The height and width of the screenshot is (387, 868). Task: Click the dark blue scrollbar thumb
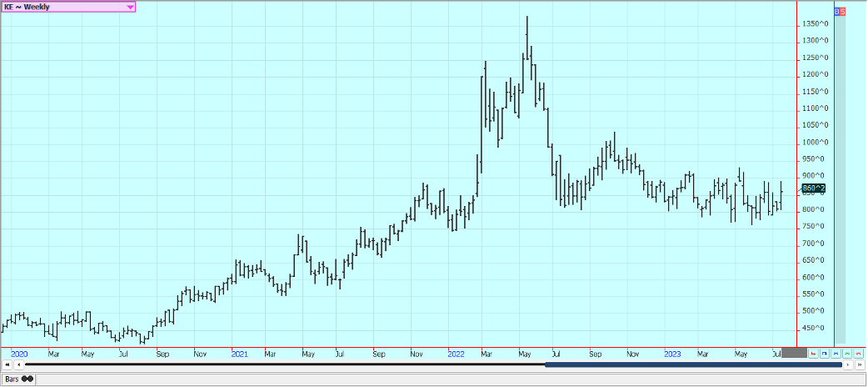point(694,364)
